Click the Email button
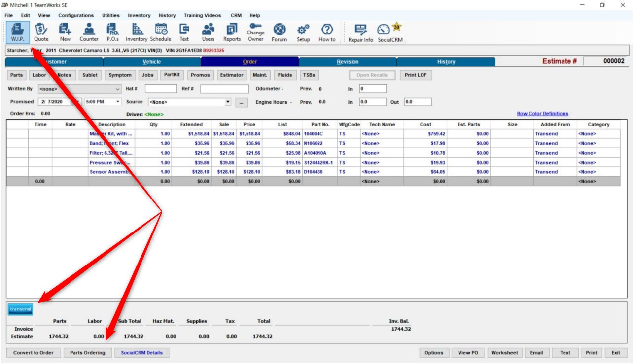The image size is (635, 364). 536,353
